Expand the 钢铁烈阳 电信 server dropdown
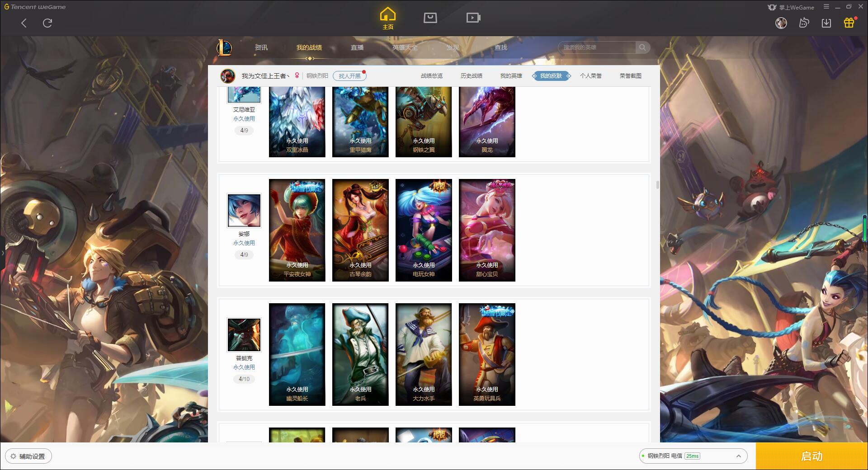868x470 pixels. (693, 456)
